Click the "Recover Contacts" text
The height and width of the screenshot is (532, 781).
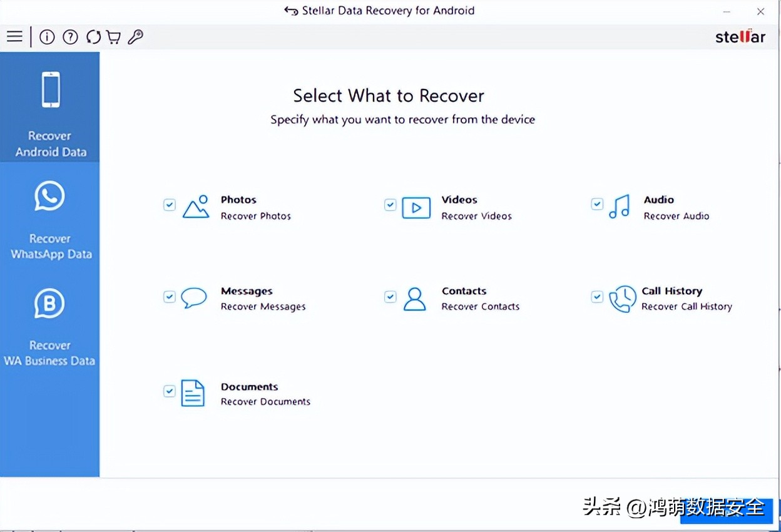(x=480, y=307)
